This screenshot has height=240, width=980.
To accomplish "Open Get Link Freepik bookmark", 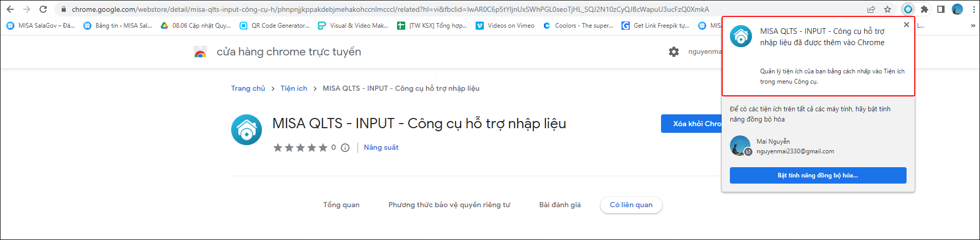I will click(x=655, y=25).
